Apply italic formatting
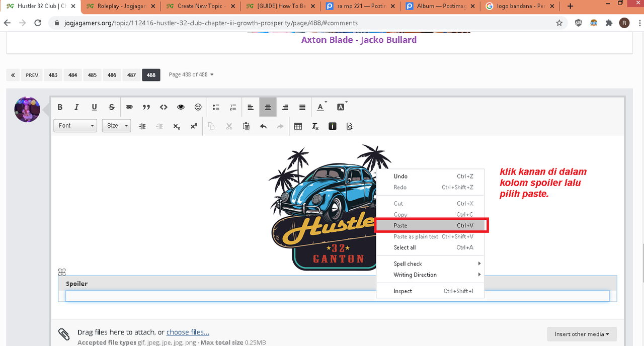Image resolution: width=644 pixels, height=346 pixels. (77, 107)
